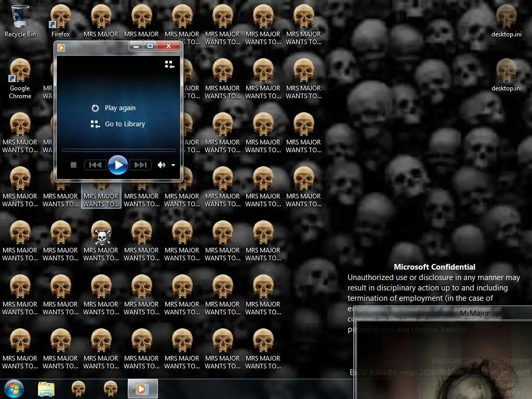532x399 pixels.
Task: Select the upper desktop.ini file icon
Action: click(506, 21)
